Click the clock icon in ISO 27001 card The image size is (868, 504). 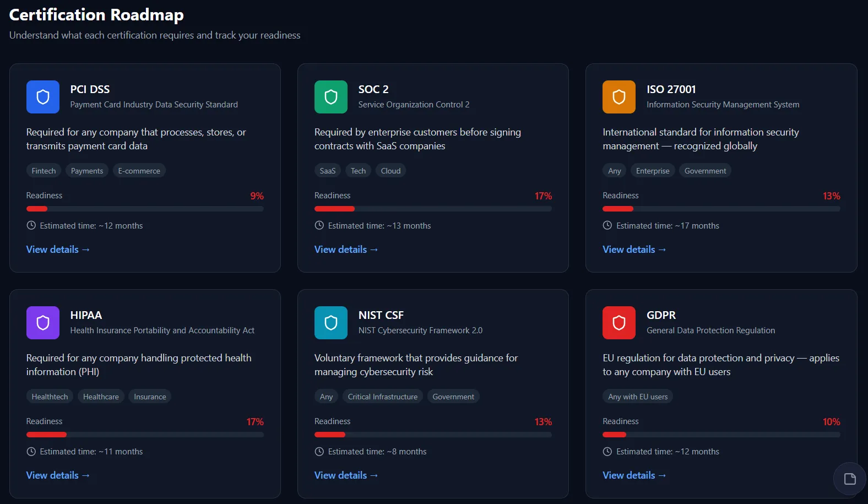(x=607, y=225)
